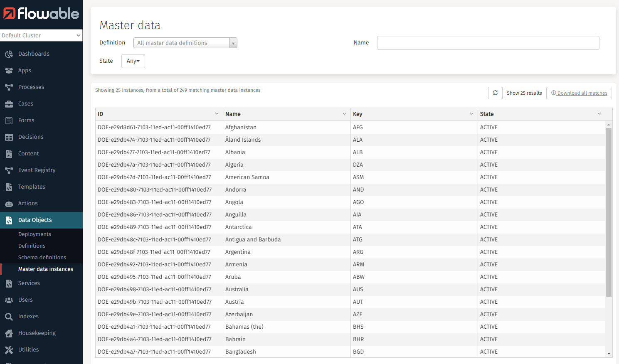Open the Cases section
Image resolution: width=619 pixels, height=364 pixels.
[26, 103]
